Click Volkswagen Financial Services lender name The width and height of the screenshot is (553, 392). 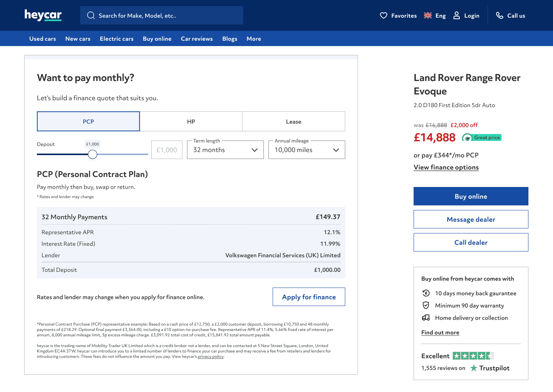point(283,255)
